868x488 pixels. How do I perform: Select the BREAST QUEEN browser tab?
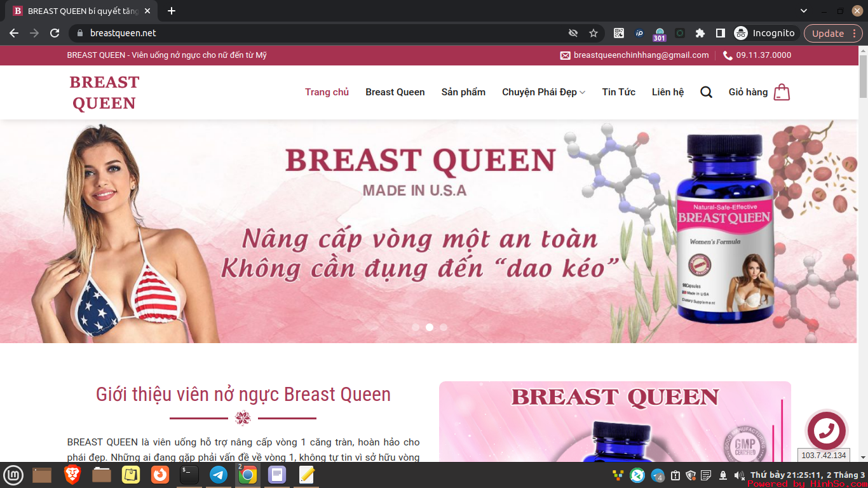click(x=83, y=11)
